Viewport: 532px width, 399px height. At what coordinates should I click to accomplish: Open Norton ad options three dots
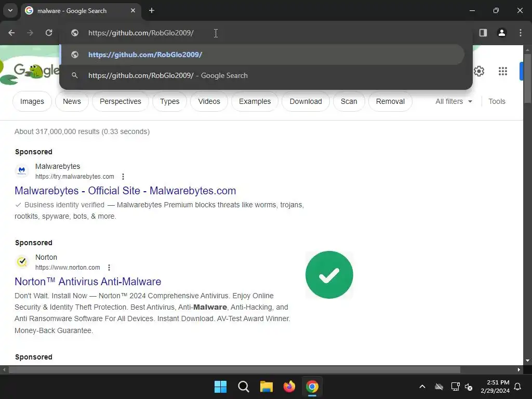[109, 268]
